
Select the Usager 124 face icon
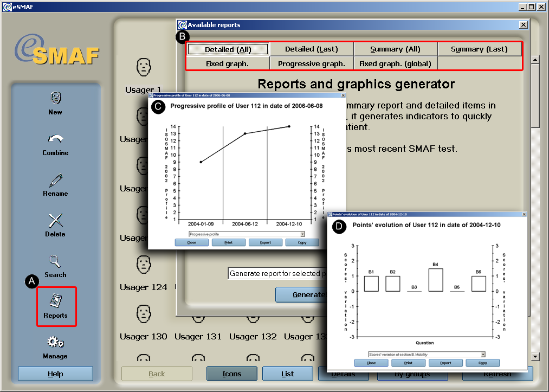click(x=144, y=265)
